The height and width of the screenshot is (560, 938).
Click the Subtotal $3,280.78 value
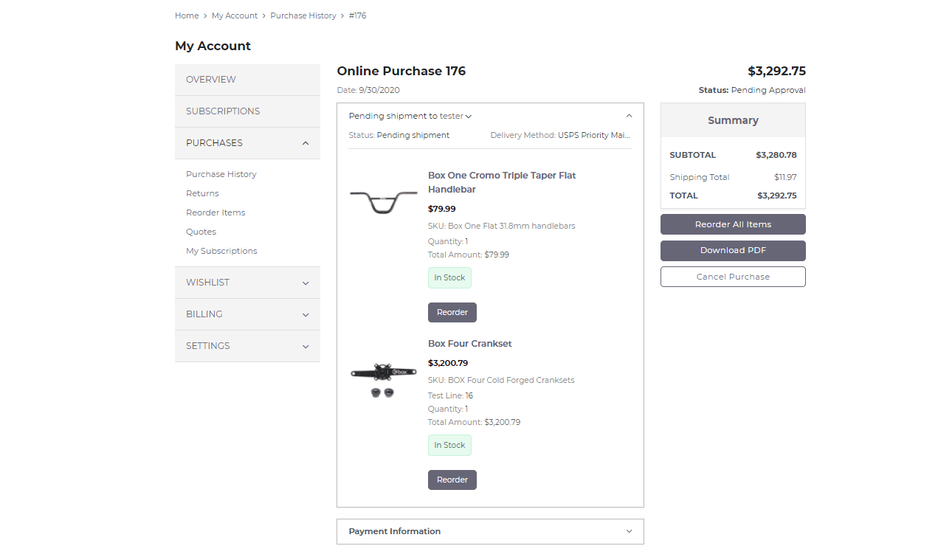tap(776, 155)
